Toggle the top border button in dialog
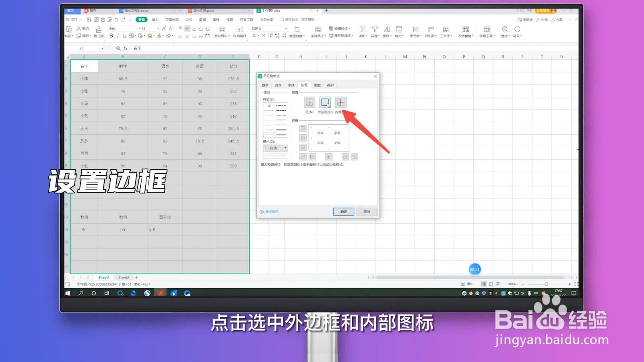Image resolution: width=644 pixels, height=362 pixels. click(x=303, y=128)
